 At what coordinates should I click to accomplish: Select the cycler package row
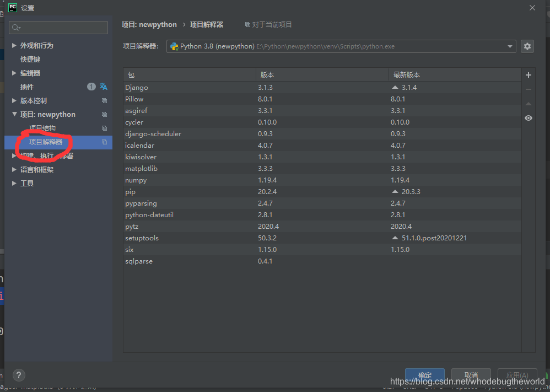(x=322, y=122)
